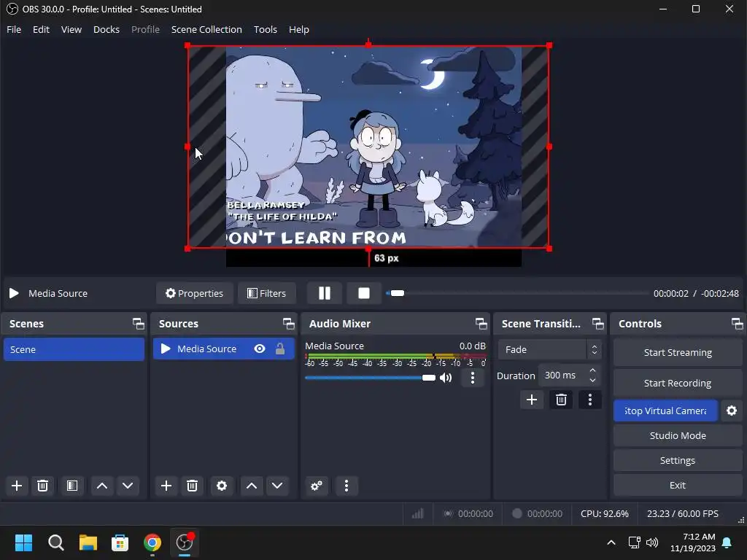747x560 pixels.
Task: Open advanced audio properties gears icon
Action: pyautogui.click(x=317, y=486)
